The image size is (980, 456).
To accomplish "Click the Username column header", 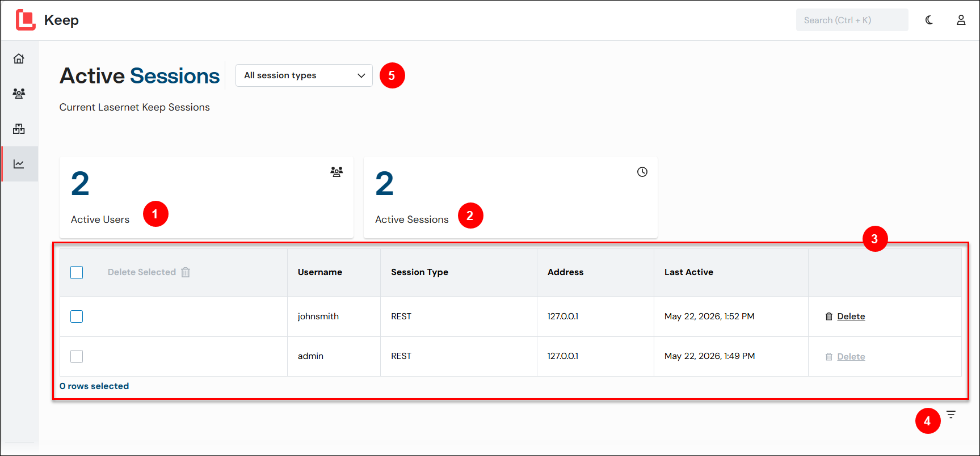I will (320, 272).
